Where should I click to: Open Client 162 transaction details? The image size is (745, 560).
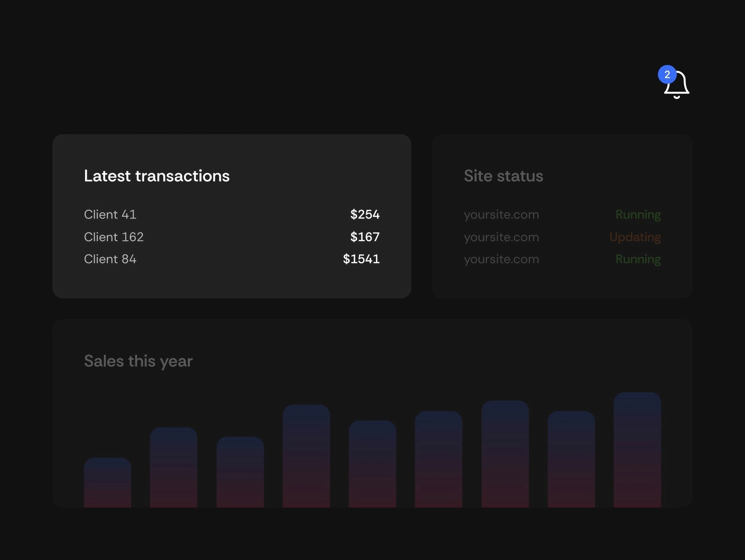coord(114,237)
